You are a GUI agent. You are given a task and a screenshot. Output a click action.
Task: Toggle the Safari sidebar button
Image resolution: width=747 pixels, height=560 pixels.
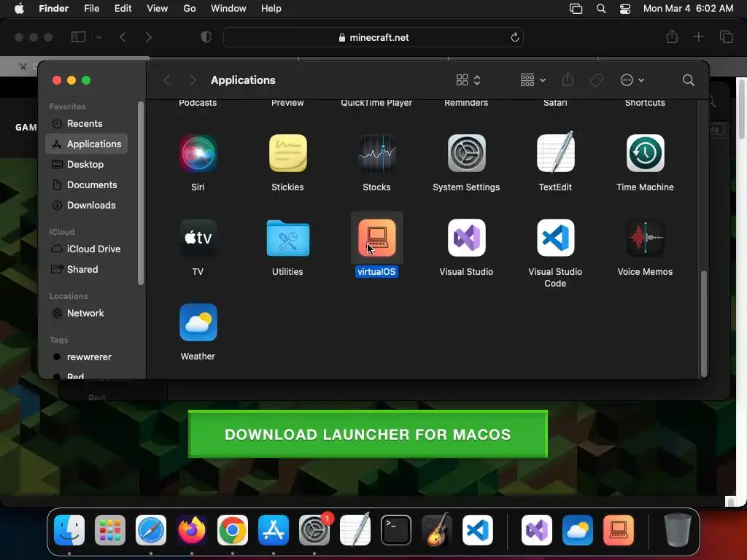pos(78,37)
